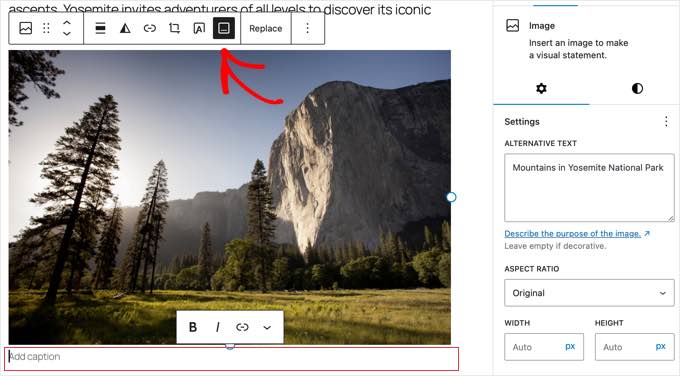Select the Crop image tool

pyautogui.click(x=174, y=28)
